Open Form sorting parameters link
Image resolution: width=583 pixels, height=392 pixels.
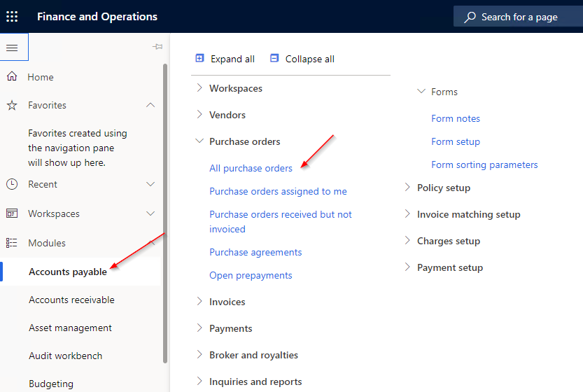click(x=484, y=164)
